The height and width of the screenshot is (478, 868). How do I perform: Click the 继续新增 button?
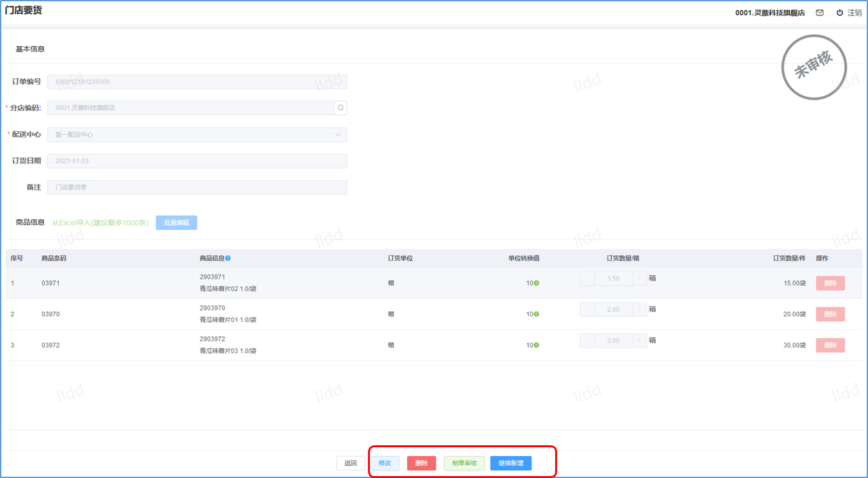(x=511, y=463)
